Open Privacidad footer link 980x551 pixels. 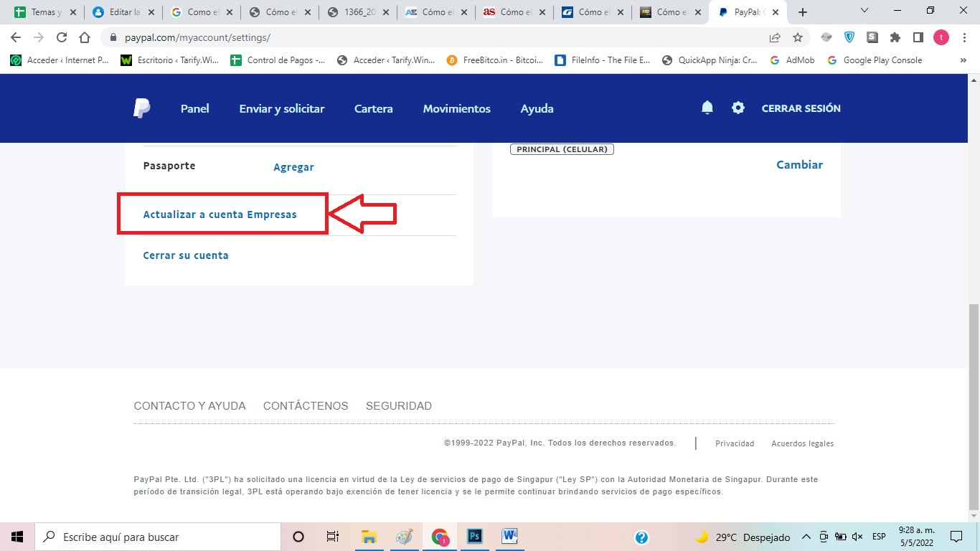click(735, 443)
